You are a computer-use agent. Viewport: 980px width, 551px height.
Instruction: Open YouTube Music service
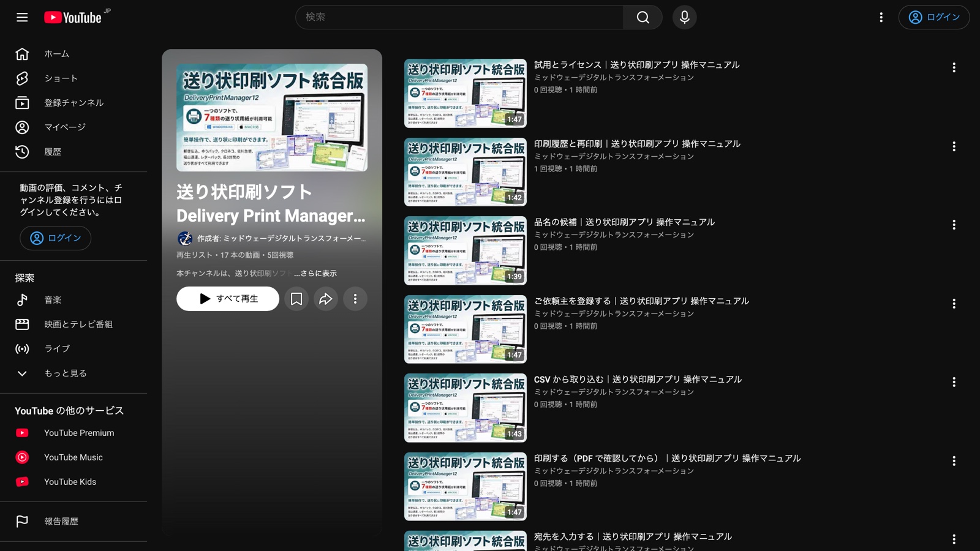point(73,457)
